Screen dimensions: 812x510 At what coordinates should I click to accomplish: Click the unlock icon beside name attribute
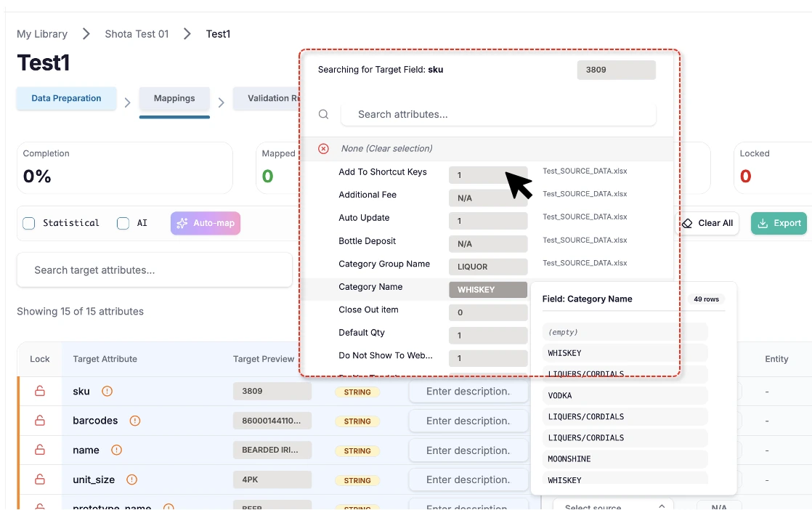pos(40,450)
